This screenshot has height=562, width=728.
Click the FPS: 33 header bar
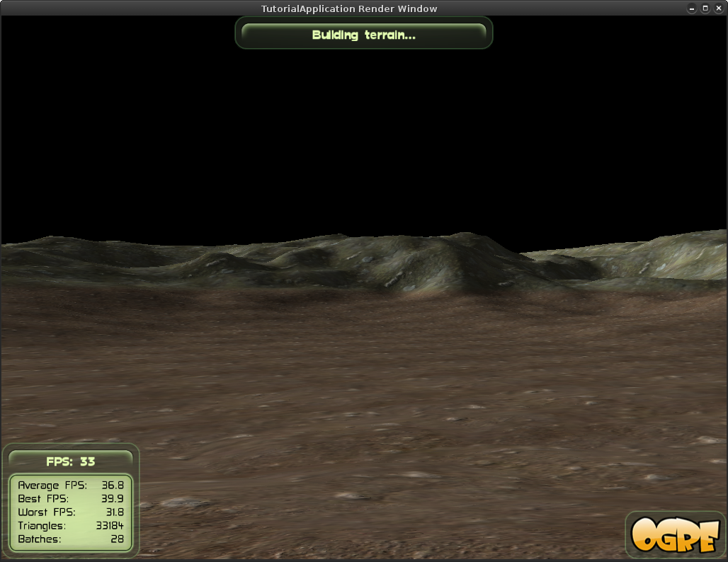click(x=71, y=461)
